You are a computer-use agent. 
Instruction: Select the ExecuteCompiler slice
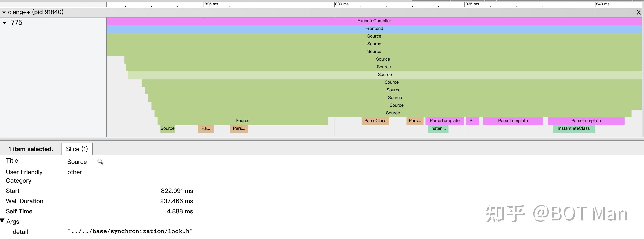pyautogui.click(x=374, y=21)
